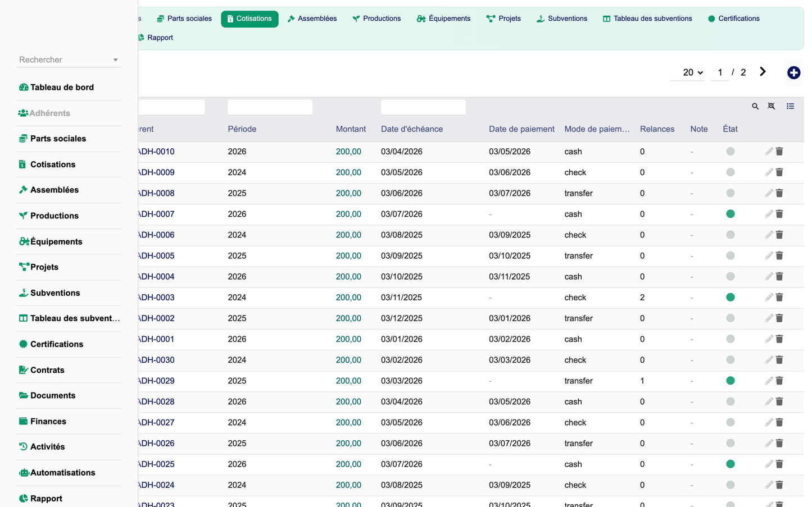Click the grey status dot for ADH-0009
812x507 pixels.
(731, 172)
